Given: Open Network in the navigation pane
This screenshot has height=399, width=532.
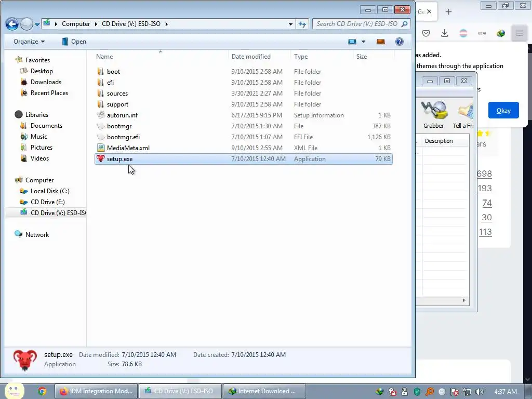Looking at the screenshot, I should (x=37, y=235).
